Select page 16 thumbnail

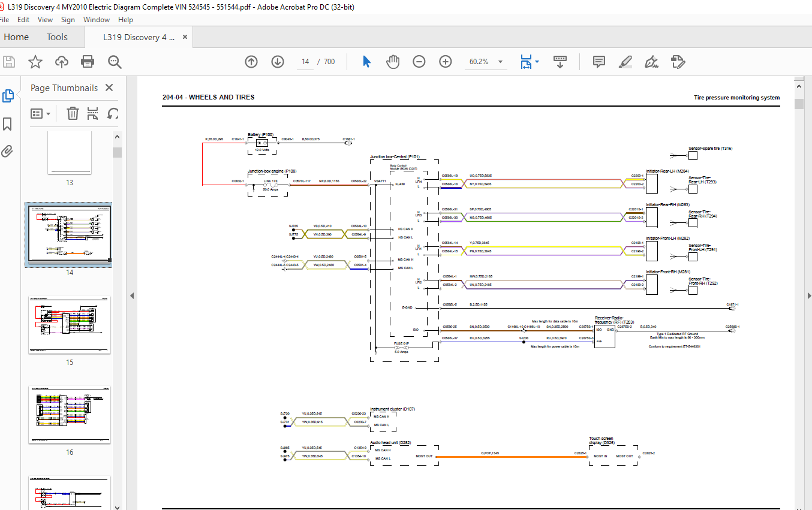click(x=70, y=415)
